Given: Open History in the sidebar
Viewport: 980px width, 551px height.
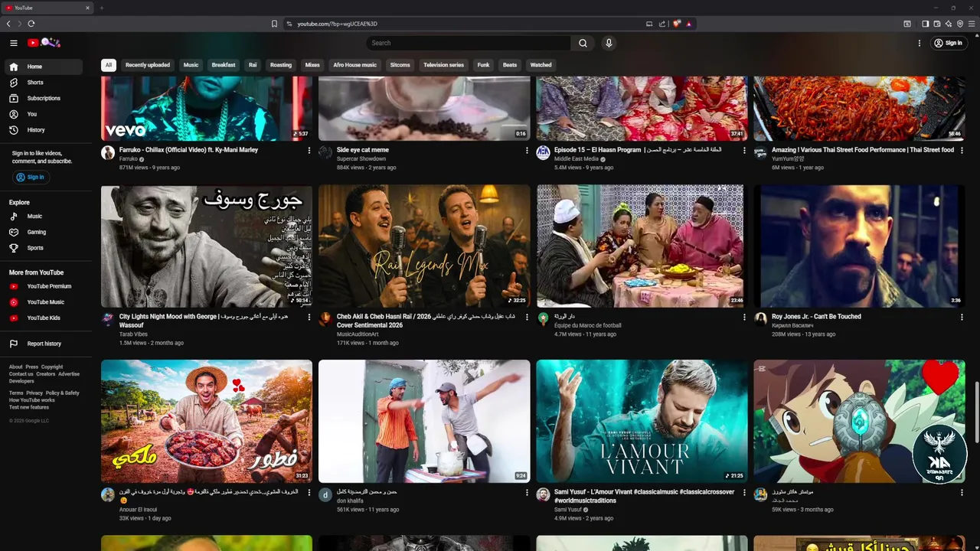Looking at the screenshot, I should [44, 130].
